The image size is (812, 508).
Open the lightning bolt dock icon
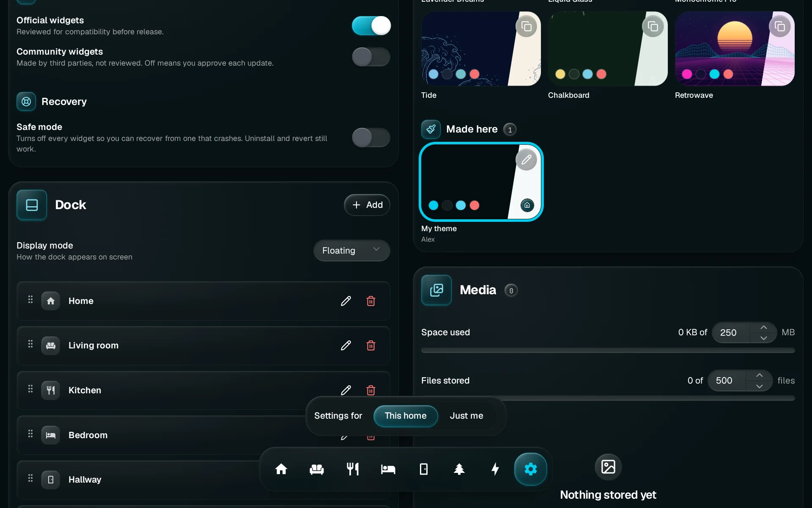(495, 469)
